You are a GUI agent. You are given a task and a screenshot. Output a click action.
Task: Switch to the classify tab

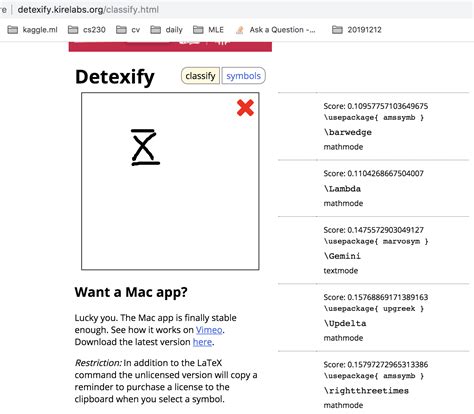click(x=200, y=76)
